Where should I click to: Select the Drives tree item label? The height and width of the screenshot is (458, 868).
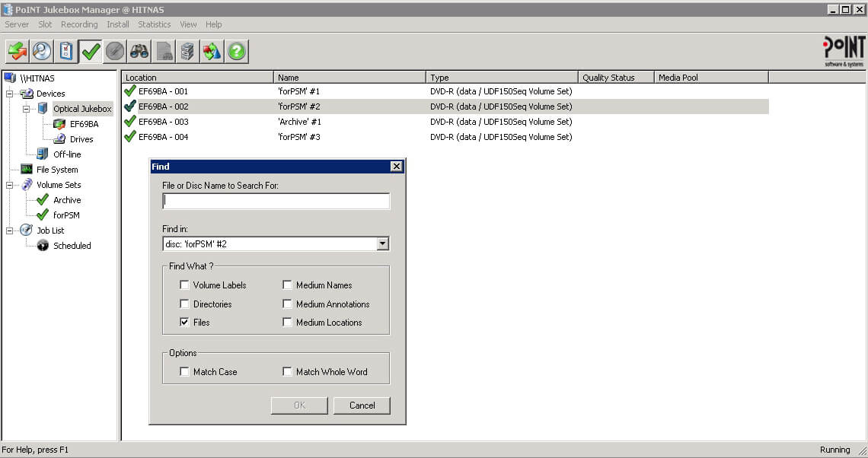click(x=81, y=139)
